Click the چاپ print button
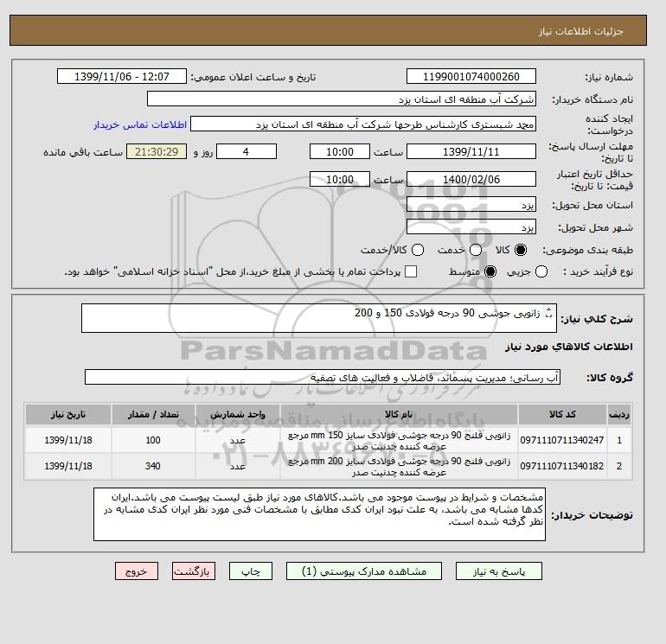The height and width of the screenshot is (644, 666). 251,571
